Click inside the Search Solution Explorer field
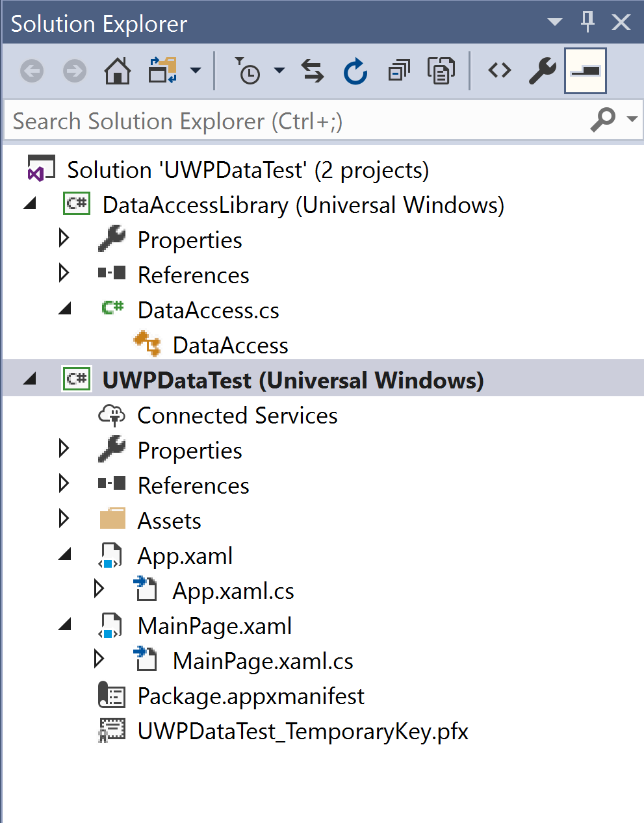This screenshot has height=823, width=644. tap(260, 120)
